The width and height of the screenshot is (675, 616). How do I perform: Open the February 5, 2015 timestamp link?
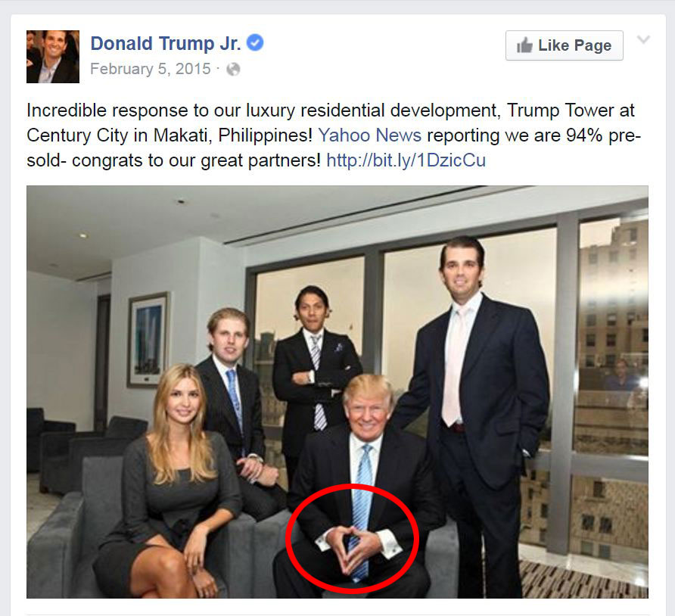(151, 69)
